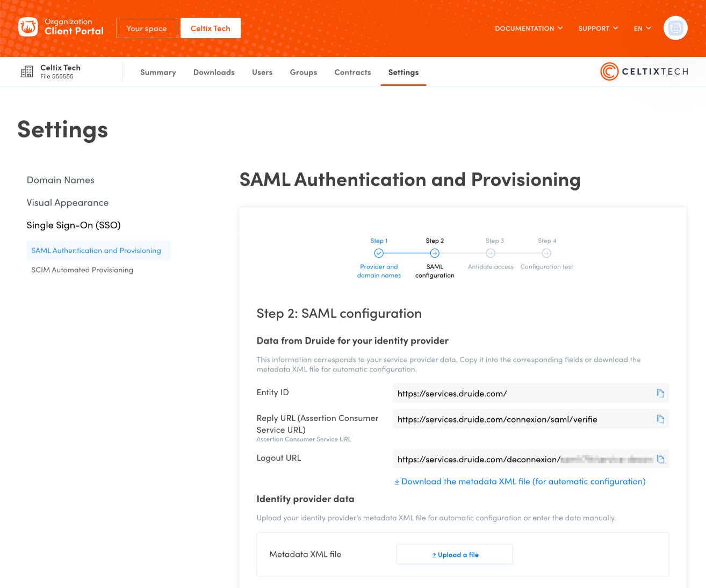Go to Step 1 circle checkmark

[x=379, y=253]
